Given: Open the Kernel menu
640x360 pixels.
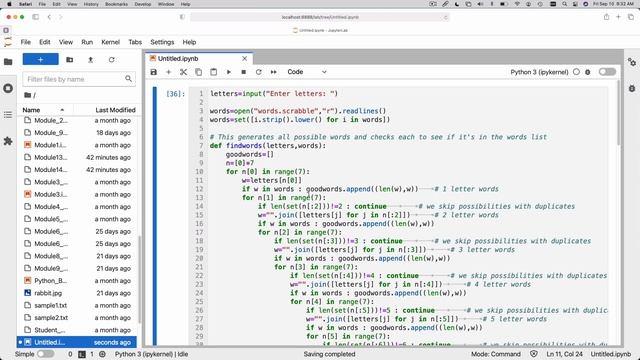Looking at the screenshot, I should click(110, 42).
